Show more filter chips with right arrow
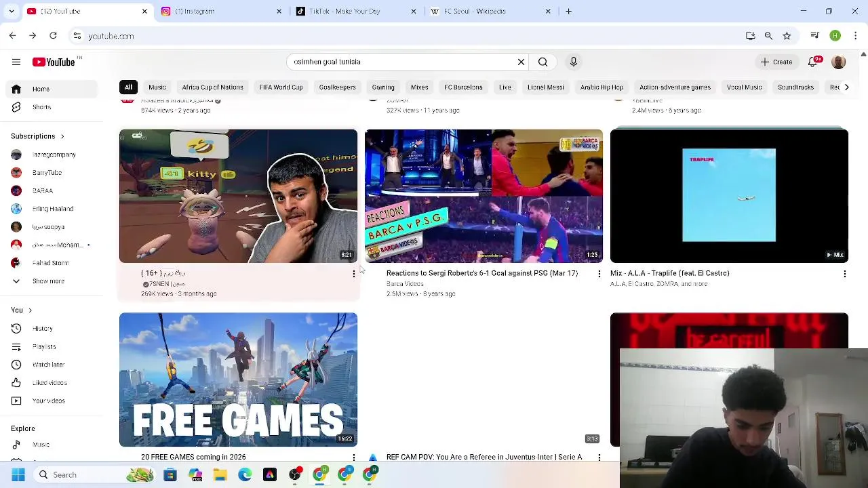868x488 pixels. click(846, 87)
